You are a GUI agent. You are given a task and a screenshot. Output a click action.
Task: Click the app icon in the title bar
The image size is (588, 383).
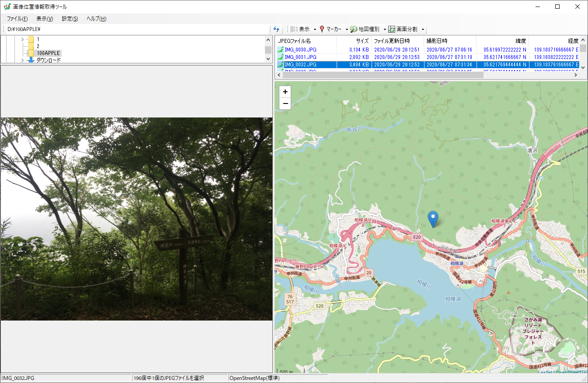(7, 7)
